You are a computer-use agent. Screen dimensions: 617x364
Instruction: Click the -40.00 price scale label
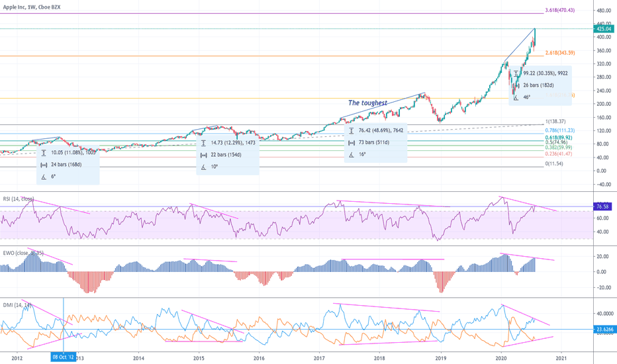tap(604, 184)
